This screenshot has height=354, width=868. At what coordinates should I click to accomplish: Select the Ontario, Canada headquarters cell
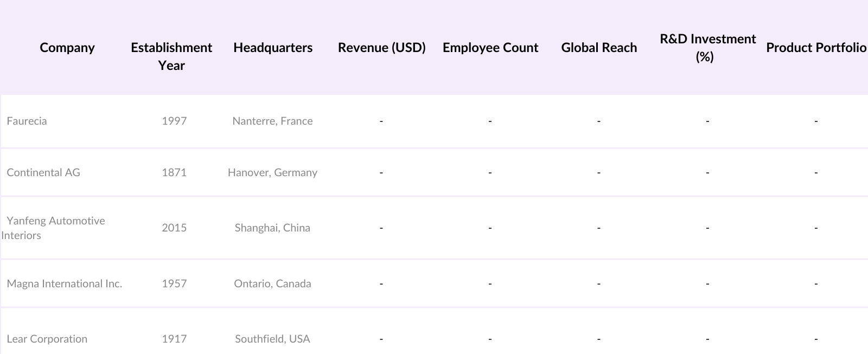[x=272, y=284]
